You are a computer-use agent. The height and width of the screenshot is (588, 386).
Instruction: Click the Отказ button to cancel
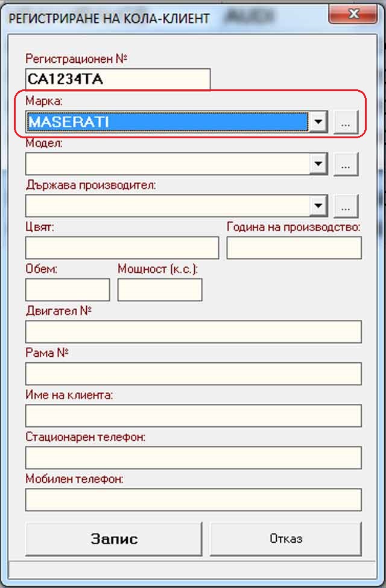pos(285,538)
